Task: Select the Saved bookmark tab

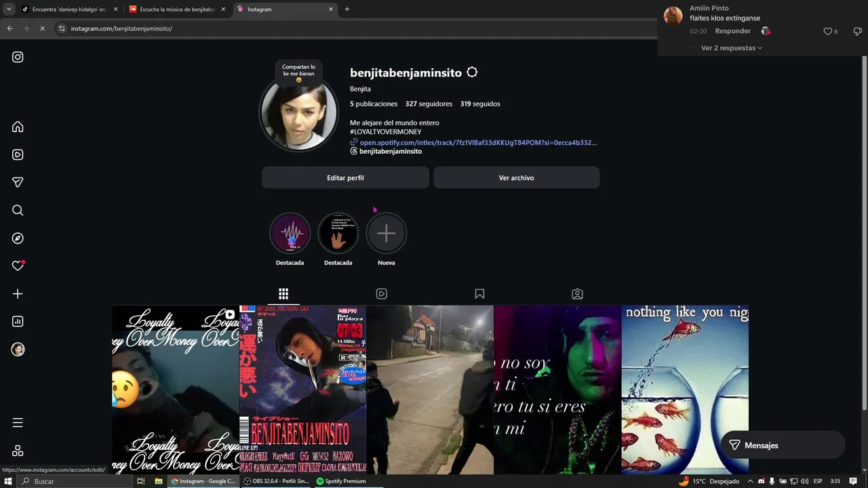Action: click(479, 294)
